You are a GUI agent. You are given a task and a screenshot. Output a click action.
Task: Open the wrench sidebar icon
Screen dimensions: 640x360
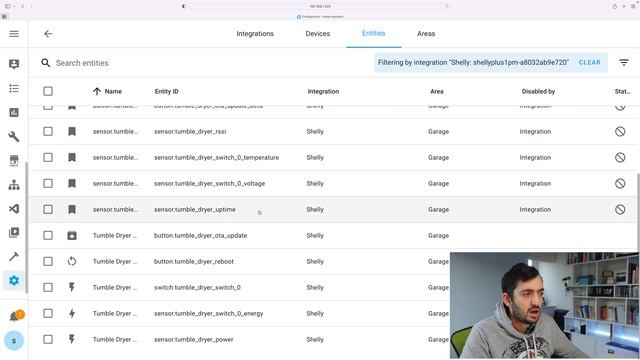(x=14, y=136)
